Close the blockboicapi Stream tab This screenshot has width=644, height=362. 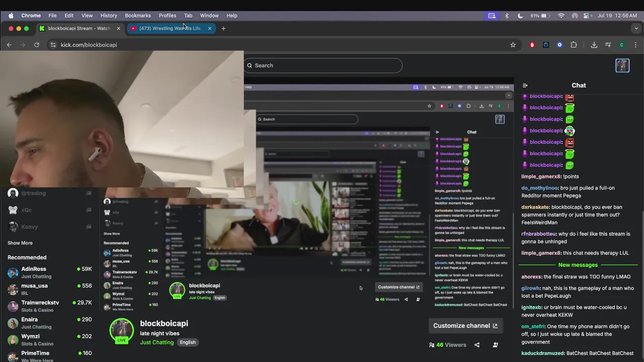(x=119, y=28)
